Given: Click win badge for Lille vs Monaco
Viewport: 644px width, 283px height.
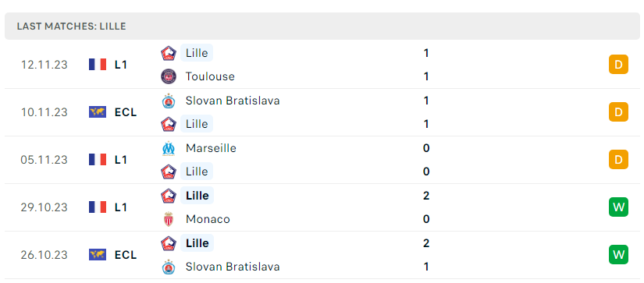Looking at the screenshot, I should click(x=618, y=207).
